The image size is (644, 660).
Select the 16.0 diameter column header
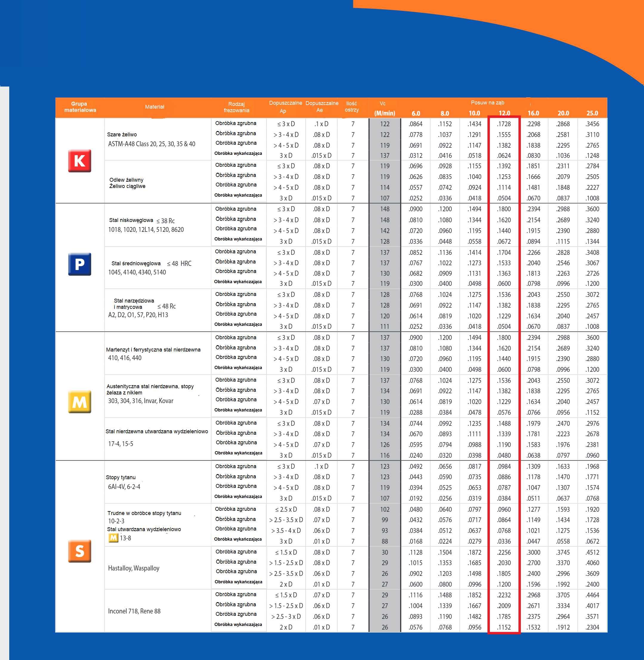[x=533, y=113]
